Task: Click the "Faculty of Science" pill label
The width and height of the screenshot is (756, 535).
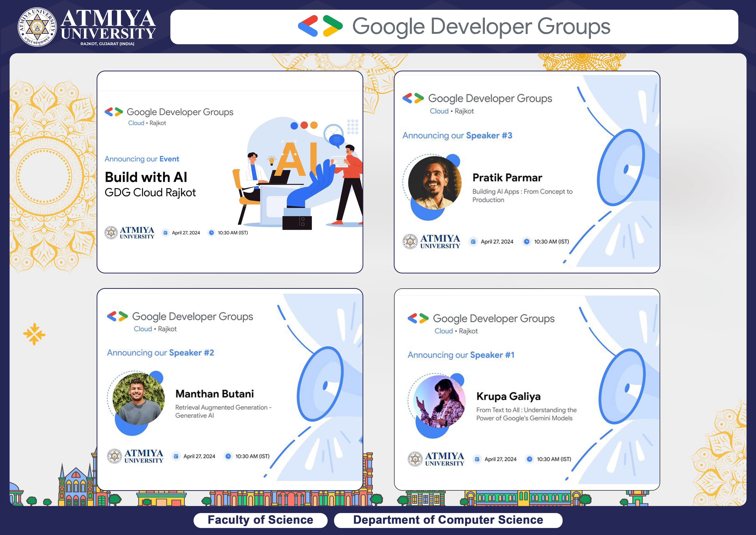Action: click(x=260, y=520)
